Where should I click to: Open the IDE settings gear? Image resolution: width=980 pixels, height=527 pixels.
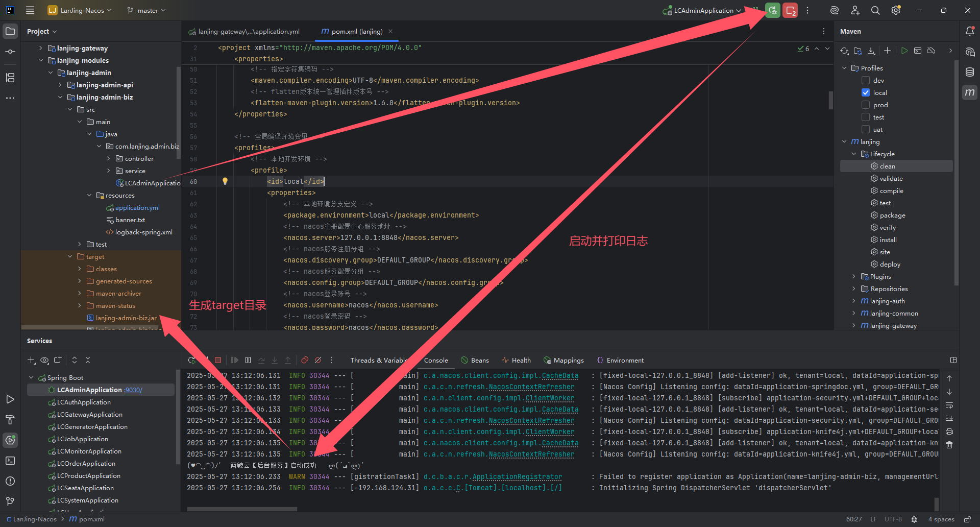tap(896, 10)
